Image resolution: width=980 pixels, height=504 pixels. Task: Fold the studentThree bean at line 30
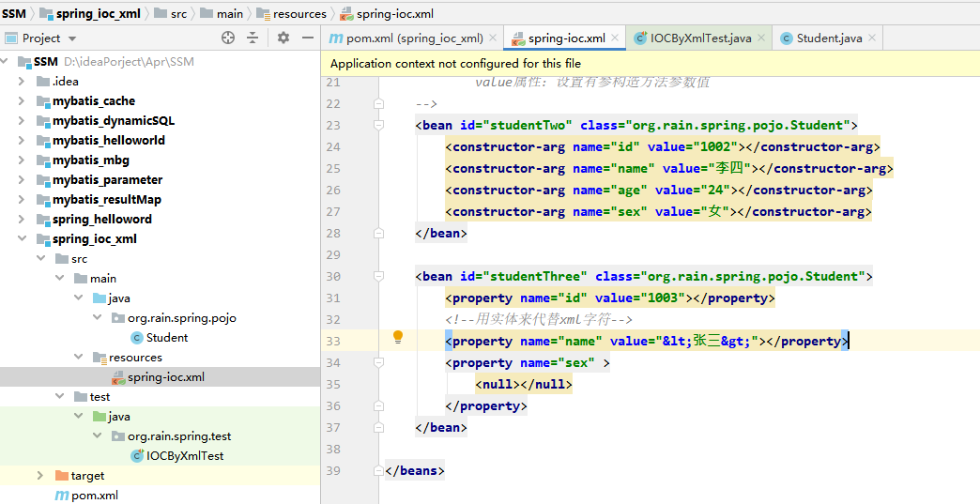378,276
